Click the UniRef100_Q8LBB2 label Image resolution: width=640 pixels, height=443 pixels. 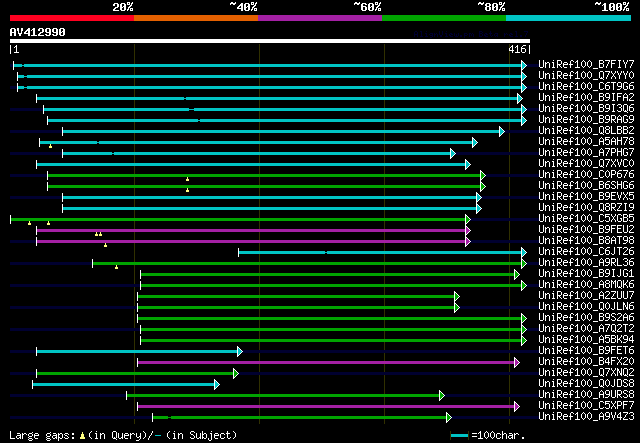[586, 131]
